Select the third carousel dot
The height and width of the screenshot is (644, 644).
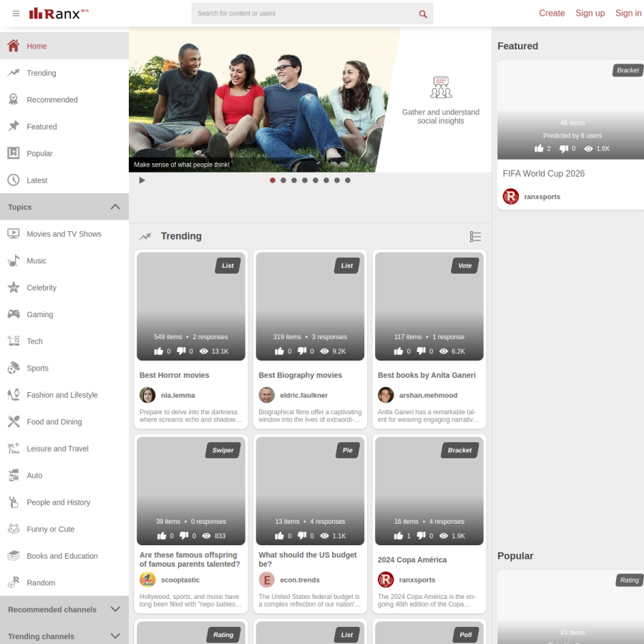(x=293, y=180)
